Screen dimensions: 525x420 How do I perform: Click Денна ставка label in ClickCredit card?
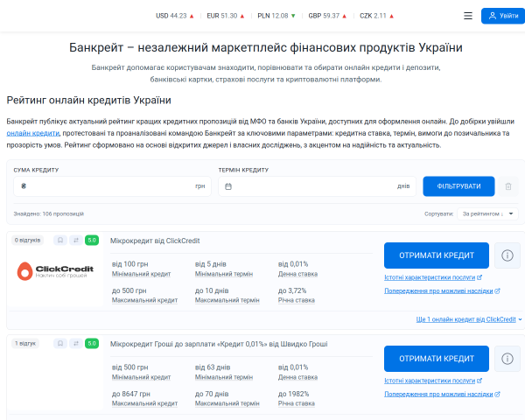(x=297, y=274)
